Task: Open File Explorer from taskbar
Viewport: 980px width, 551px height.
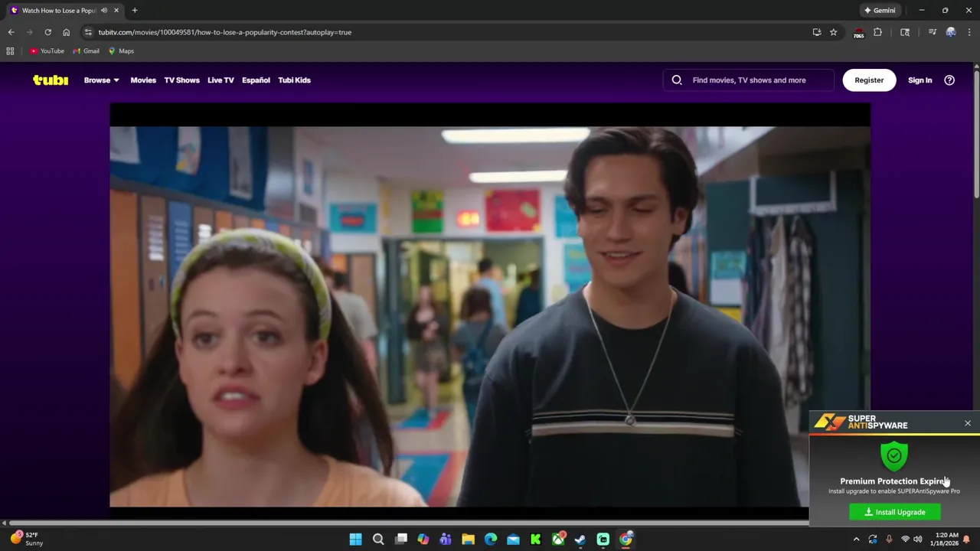Action: click(468, 540)
